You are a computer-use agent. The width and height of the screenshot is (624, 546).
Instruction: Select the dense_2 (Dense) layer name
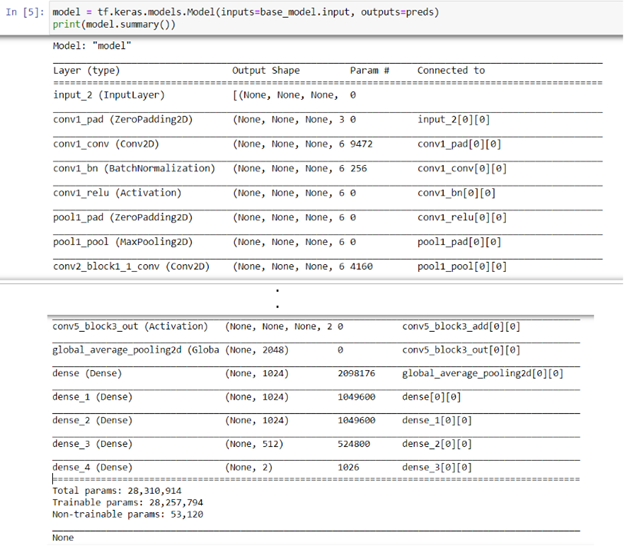92,421
